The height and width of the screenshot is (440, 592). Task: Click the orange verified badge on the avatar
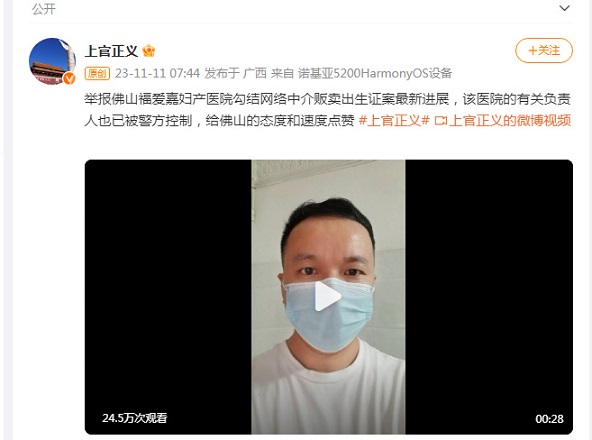(x=69, y=78)
